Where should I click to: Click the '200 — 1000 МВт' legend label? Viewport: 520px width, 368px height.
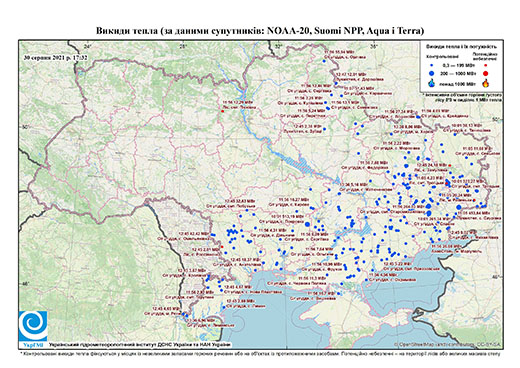[457, 73]
